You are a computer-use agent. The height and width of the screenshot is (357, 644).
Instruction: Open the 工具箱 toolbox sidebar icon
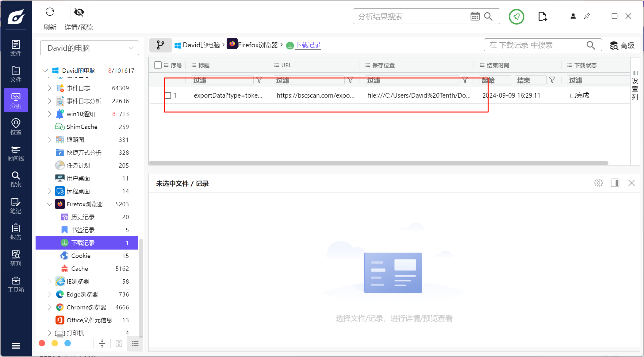(16, 285)
